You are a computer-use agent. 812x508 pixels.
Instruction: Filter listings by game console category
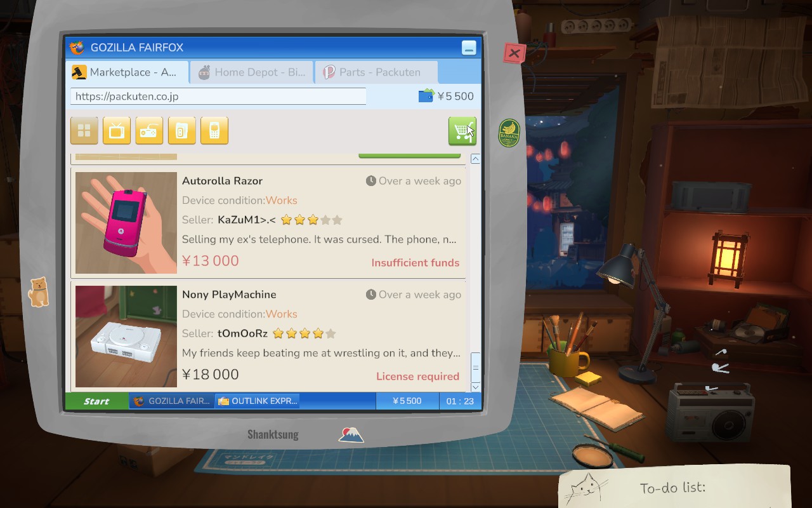149,131
